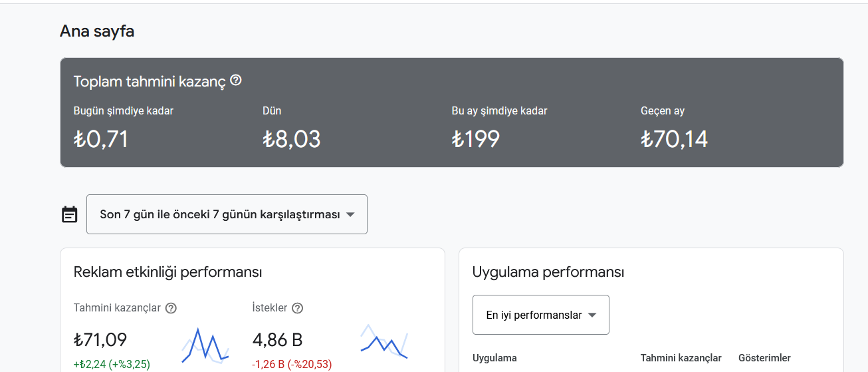Click the Tahmini kazançlar sparkline chart

(x=205, y=345)
